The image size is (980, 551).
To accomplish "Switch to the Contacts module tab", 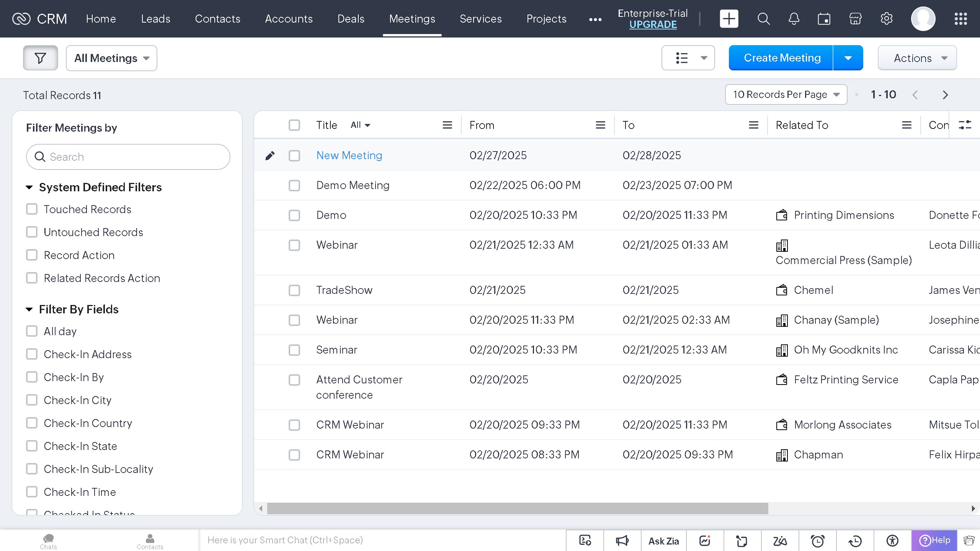I will pos(217,19).
